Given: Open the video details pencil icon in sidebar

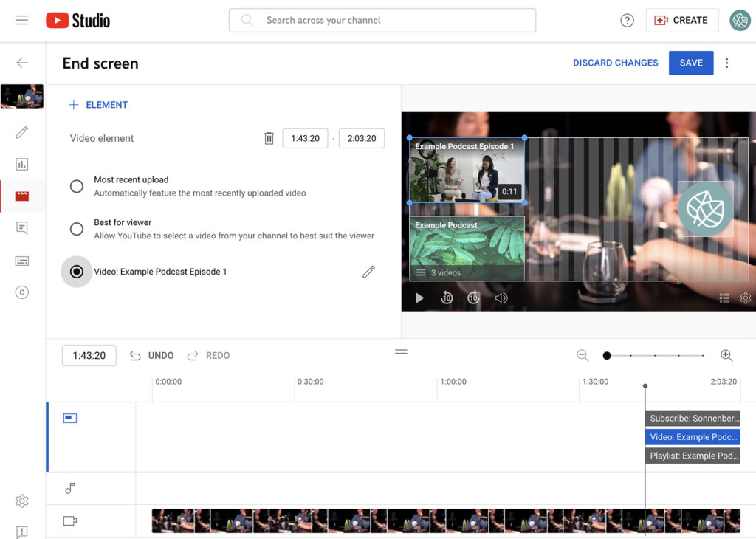Looking at the screenshot, I should tap(21, 133).
